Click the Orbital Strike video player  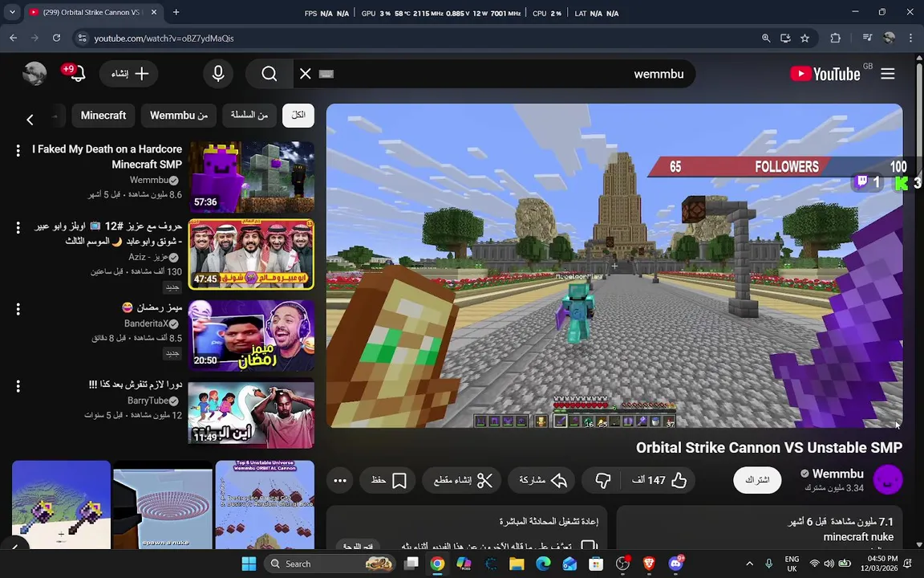coord(614,266)
